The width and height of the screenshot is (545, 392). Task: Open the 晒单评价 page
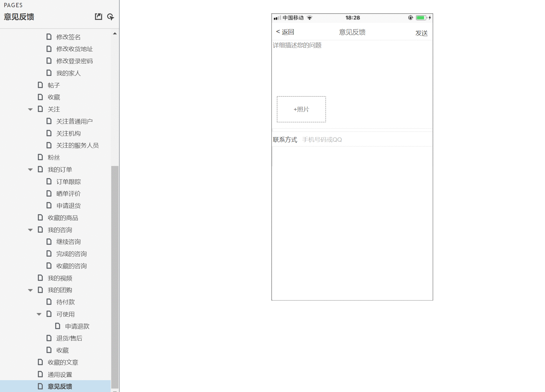coord(68,193)
